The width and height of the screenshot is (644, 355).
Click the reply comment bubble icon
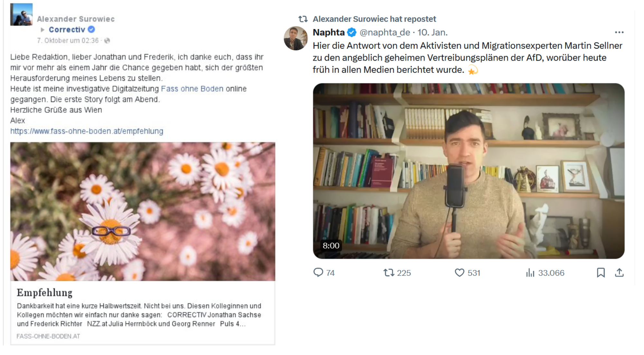[x=318, y=272]
